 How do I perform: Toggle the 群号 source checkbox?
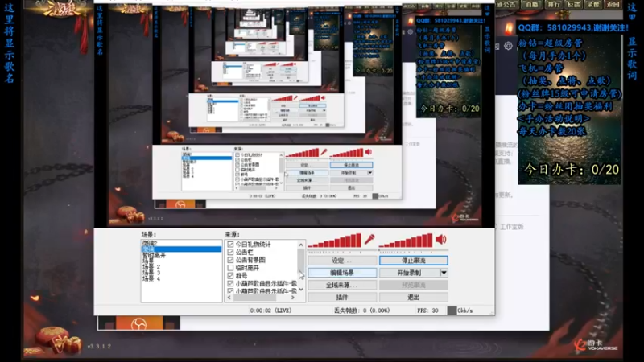pyautogui.click(x=230, y=275)
